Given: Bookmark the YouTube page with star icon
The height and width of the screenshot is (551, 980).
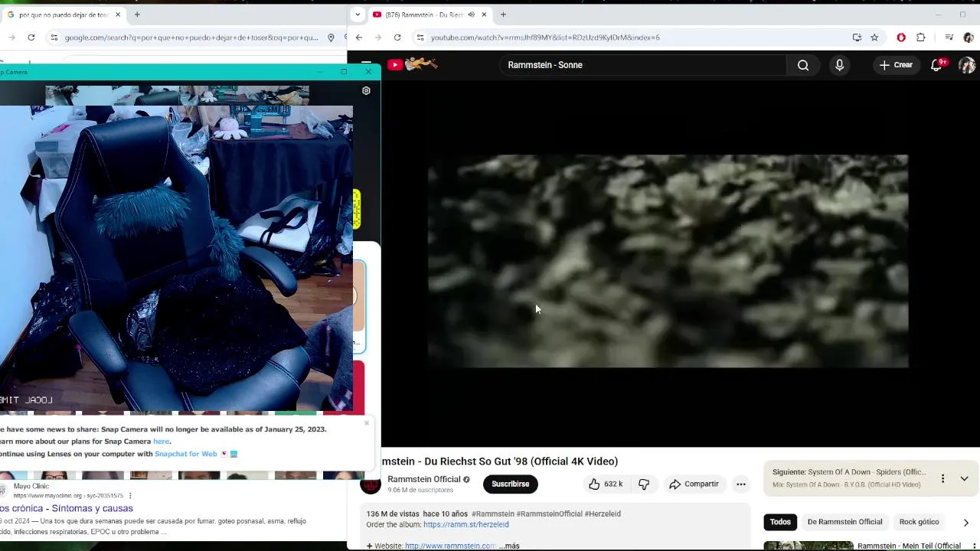Looking at the screenshot, I should coord(874,37).
